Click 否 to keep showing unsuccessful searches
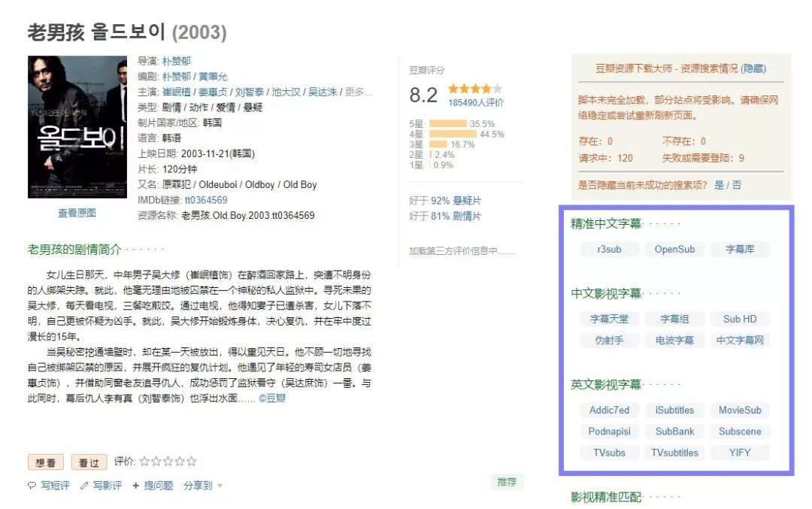Screen dimensions: 812x509 (735, 184)
